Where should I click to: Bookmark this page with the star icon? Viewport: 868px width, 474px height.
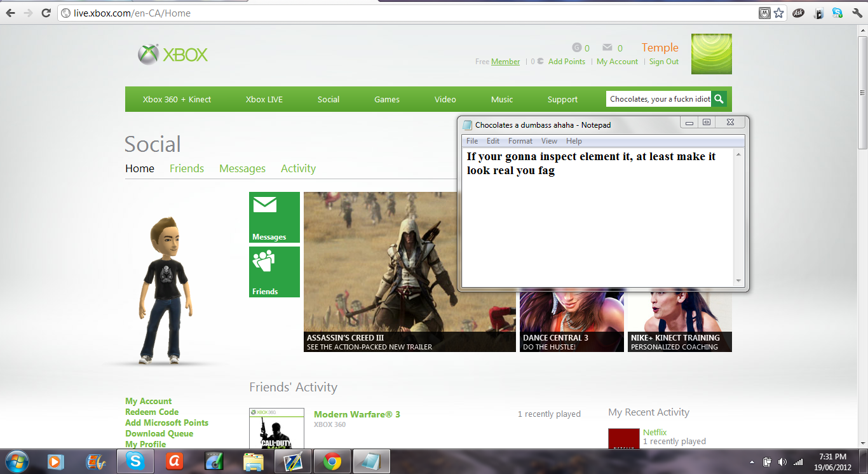779,13
